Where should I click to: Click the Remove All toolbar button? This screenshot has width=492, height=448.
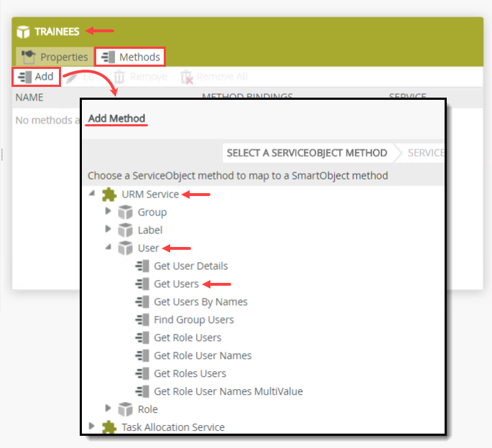(214, 77)
